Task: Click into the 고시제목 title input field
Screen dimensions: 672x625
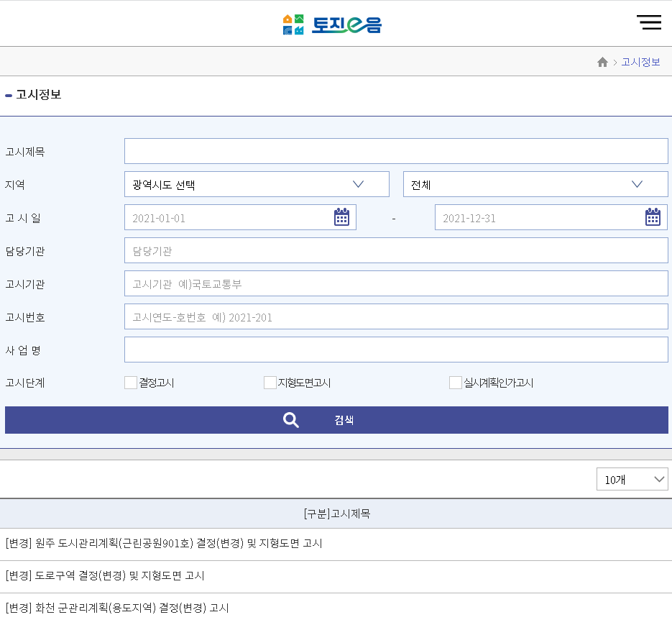Action: point(395,150)
